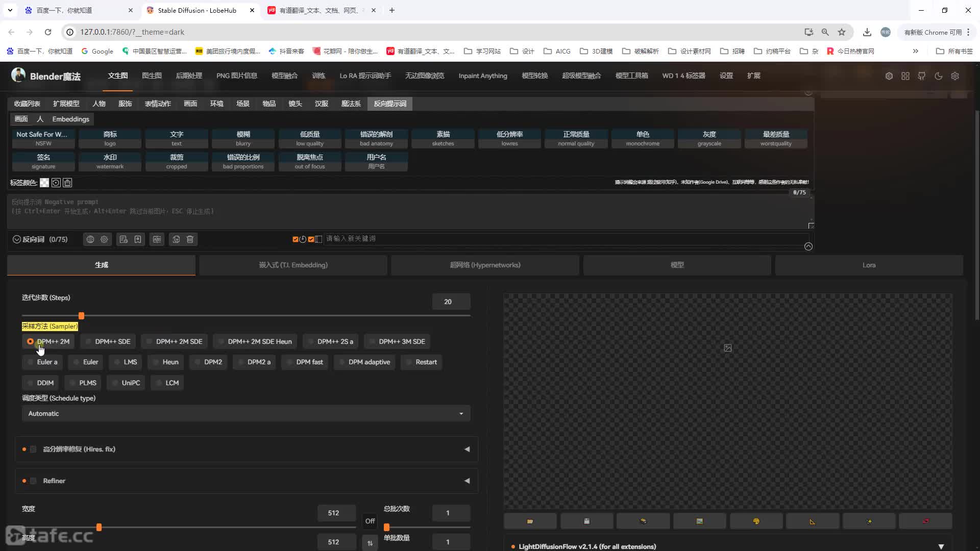Click the zip archive button below preview

[643, 521]
